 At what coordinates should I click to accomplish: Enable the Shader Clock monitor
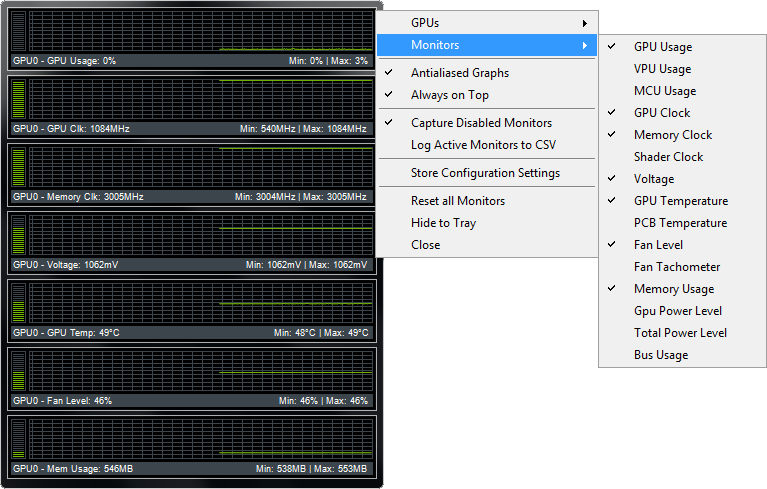(x=682, y=157)
